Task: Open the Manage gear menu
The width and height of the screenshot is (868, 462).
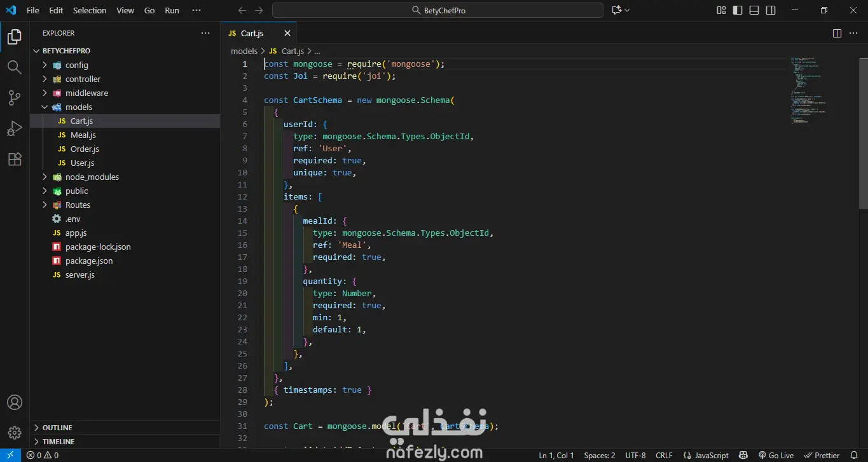Action: (15, 433)
